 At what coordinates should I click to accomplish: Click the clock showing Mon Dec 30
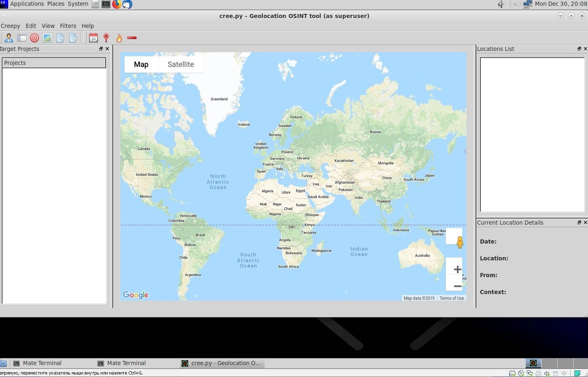coord(561,4)
